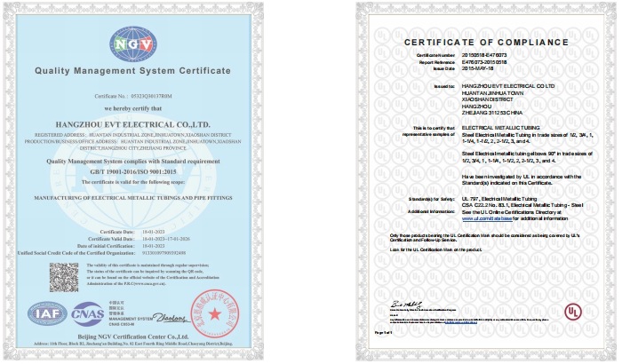Screen dimensions: 622x364
Task: Click Steel Electrical Metallic Tubing trade sizes paragraph
Action: point(528,138)
